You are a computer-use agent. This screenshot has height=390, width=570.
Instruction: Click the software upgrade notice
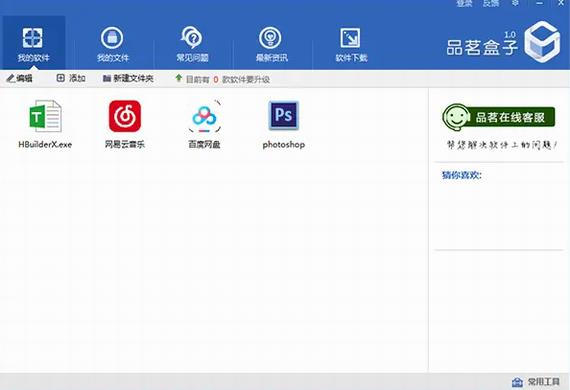point(222,79)
